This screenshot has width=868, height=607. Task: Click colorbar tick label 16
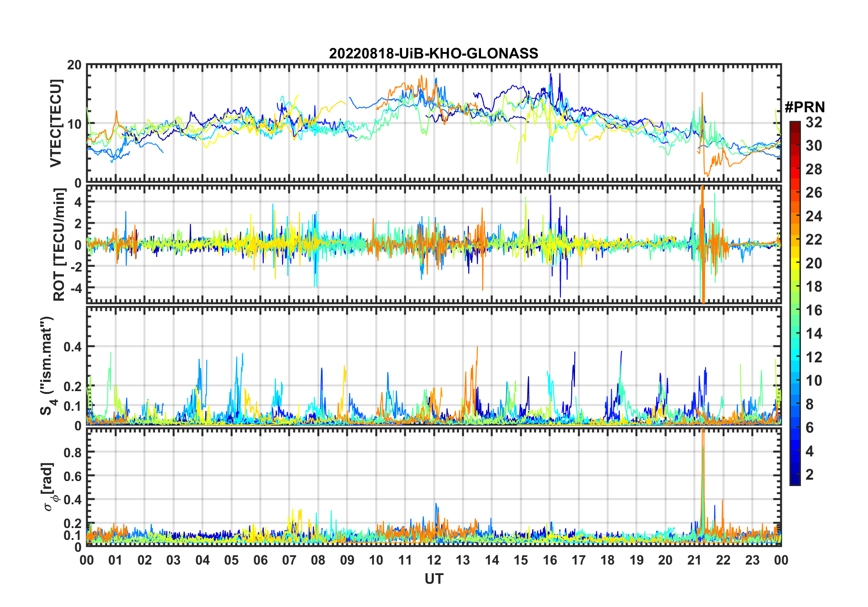[814, 310]
